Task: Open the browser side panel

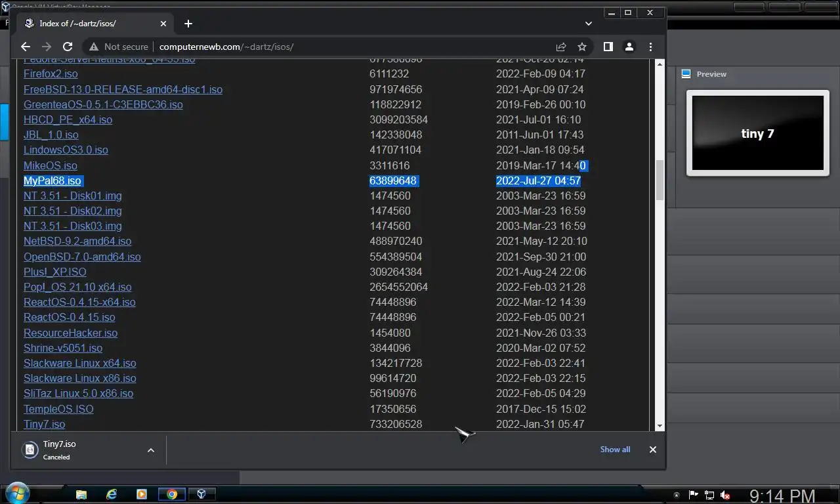Action: click(x=608, y=47)
